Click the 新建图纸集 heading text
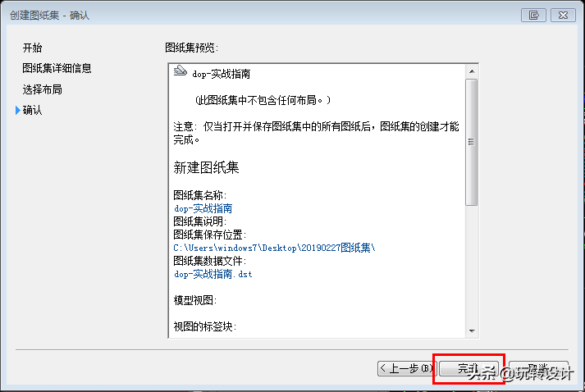The height and width of the screenshot is (392, 585). point(206,168)
